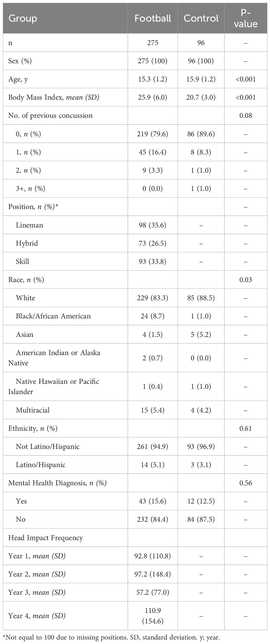Select the Black/African American row label
This screenshot has width=270, height=644.
53,316
